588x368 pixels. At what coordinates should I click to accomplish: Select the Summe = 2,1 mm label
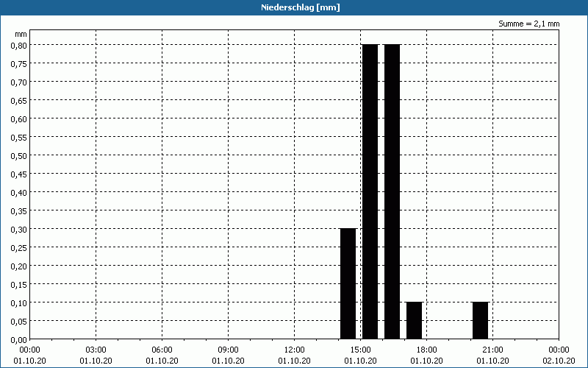click(528, 24)
